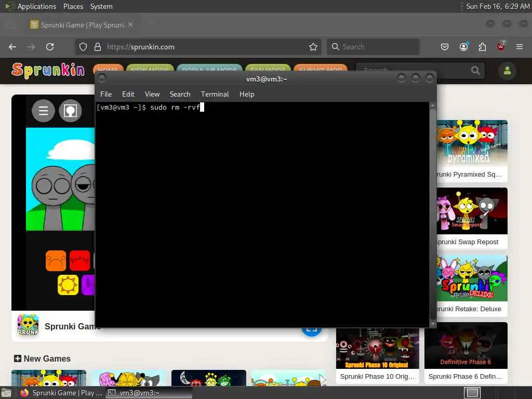Reload the page in Firefox

point(50,47)
